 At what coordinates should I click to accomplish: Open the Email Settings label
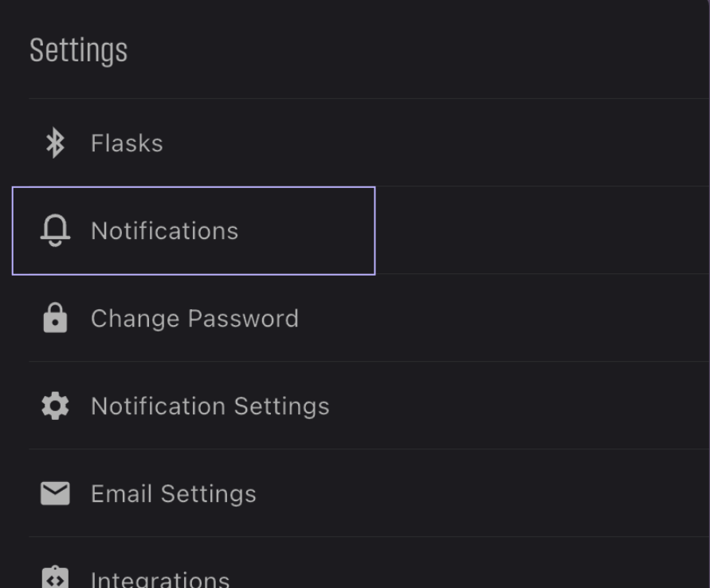pos(174,493)
